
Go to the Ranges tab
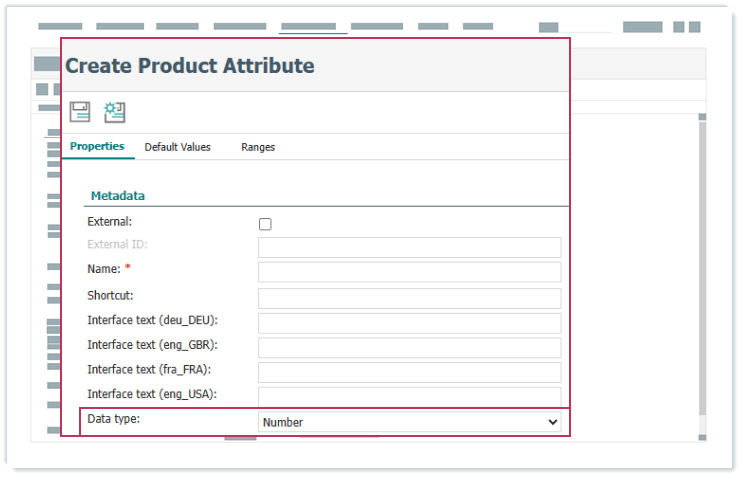258,147
